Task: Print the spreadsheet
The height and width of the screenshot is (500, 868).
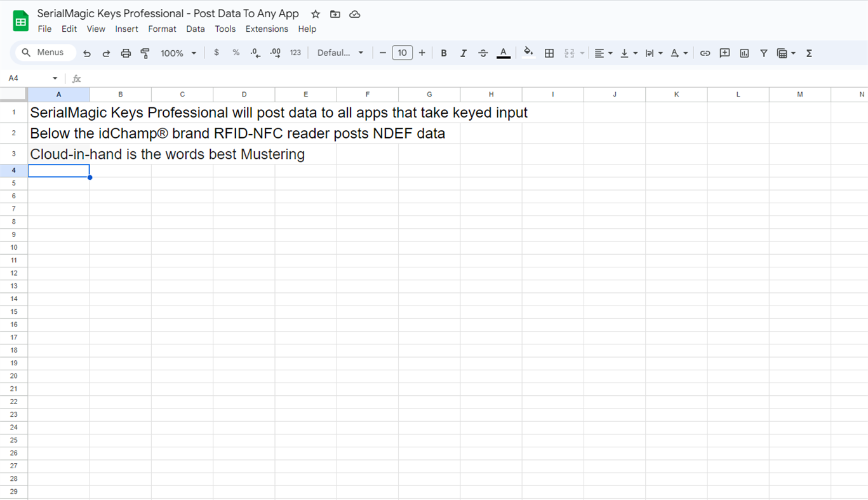Action: 126,53
